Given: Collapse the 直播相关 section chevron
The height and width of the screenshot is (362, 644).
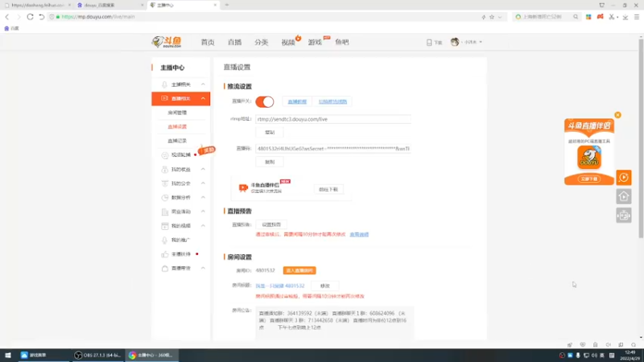Looking at the screenshot, I should pos(203,98).
